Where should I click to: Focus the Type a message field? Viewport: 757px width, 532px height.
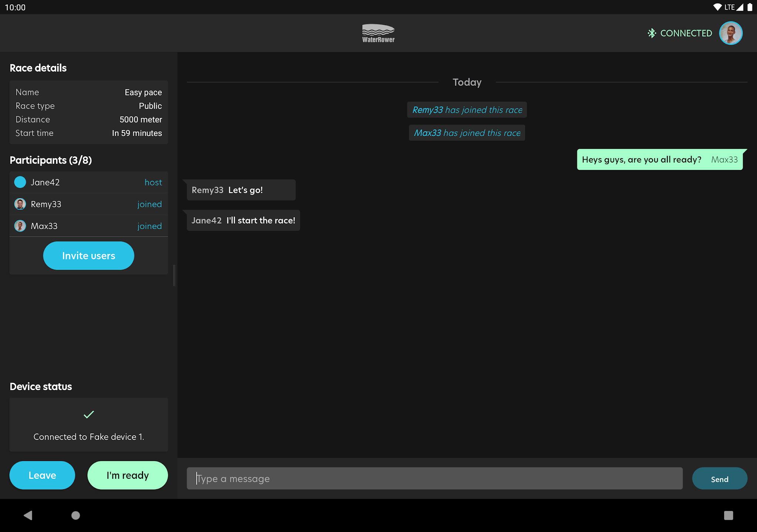tap(434, 479)
